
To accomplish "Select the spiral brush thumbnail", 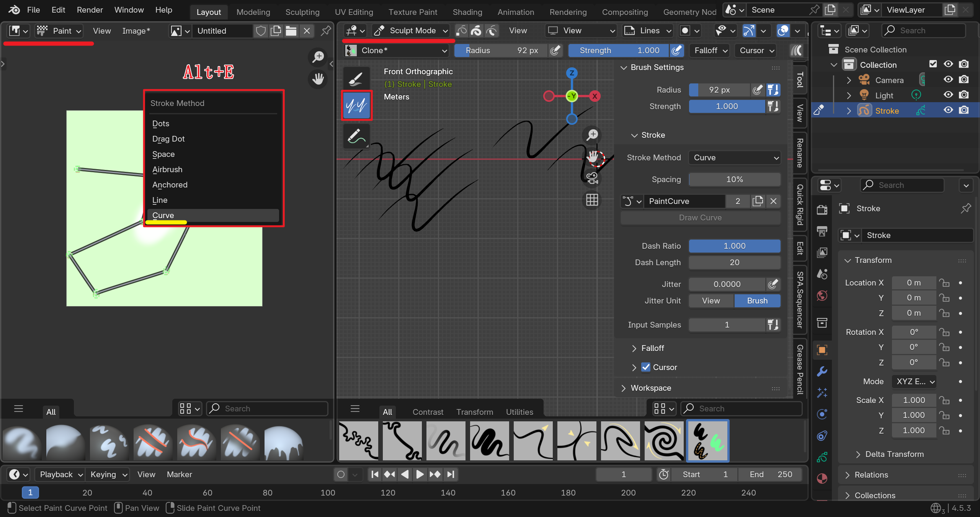I will 664,441.
